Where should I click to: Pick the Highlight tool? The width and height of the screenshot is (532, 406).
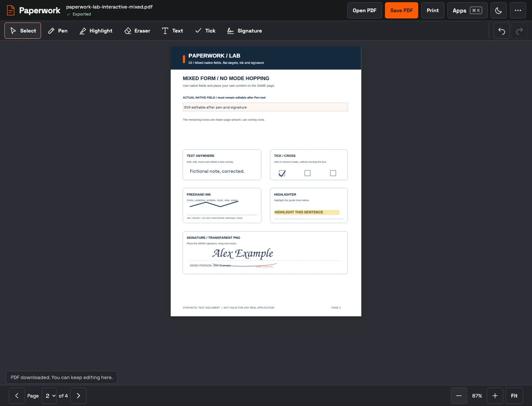(96, 31)
